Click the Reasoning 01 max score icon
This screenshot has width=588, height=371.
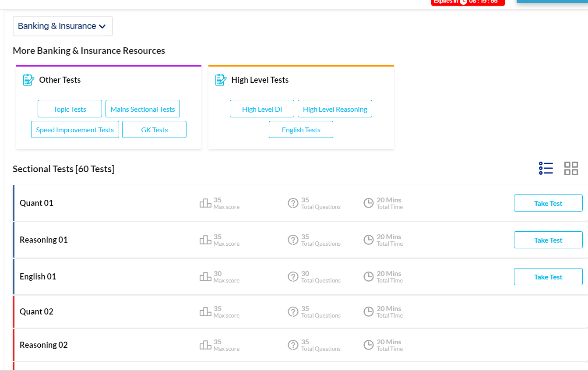point(205,240)
